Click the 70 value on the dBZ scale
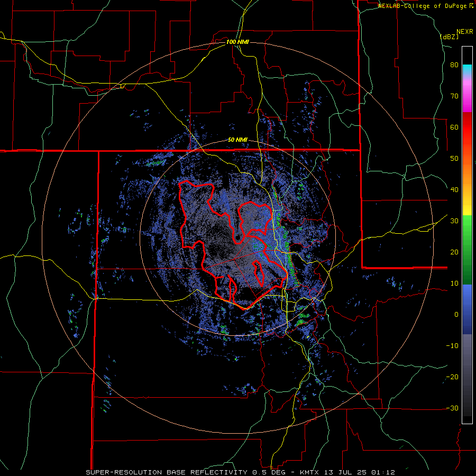 point(454,96)
